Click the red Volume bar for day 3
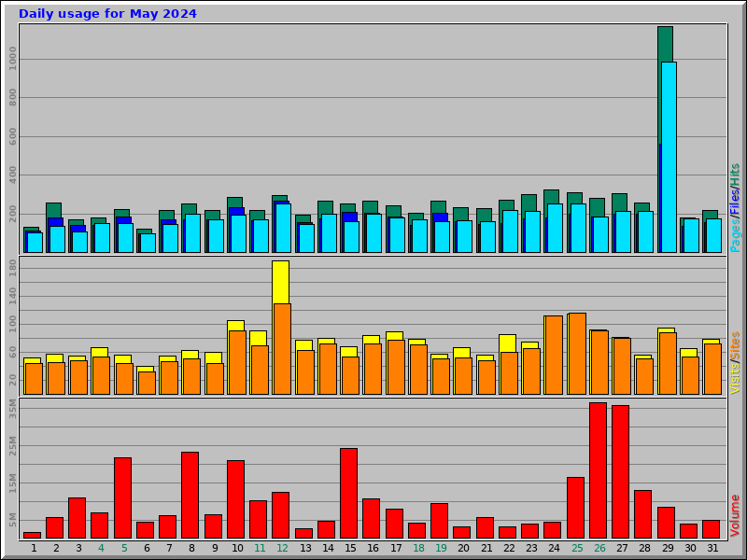 pyautogui.click(x=78, y=518)
